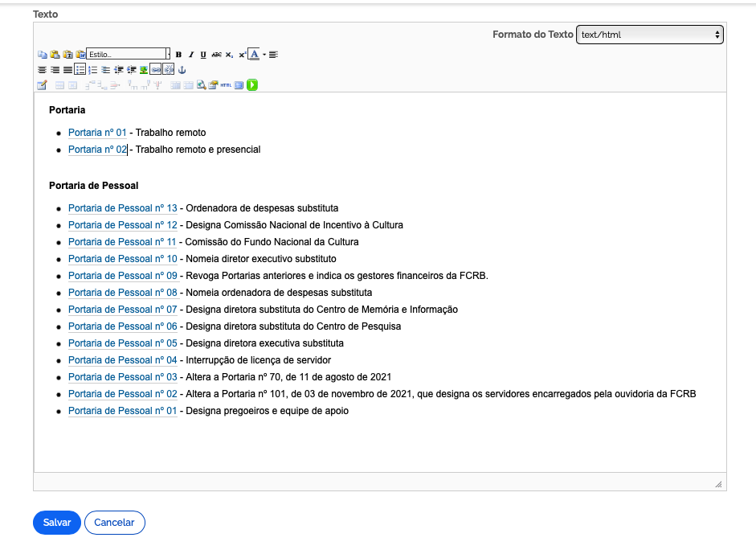
Task: Insert an image using the tree picture icon
Action: [144, 70]
